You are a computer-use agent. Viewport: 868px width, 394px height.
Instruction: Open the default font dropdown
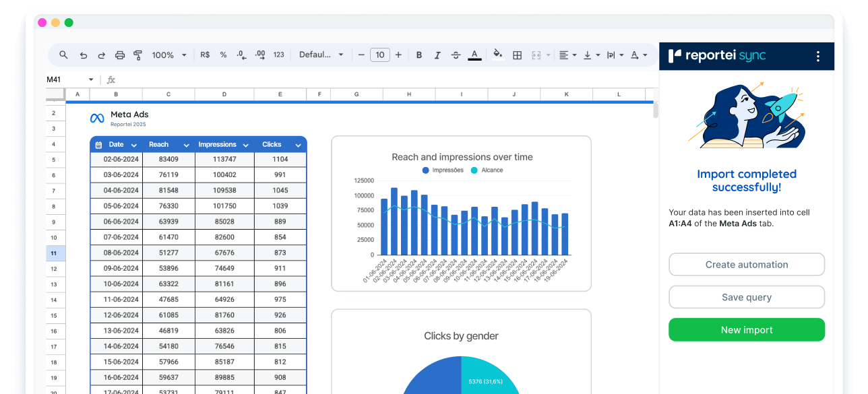coord(321,55)
